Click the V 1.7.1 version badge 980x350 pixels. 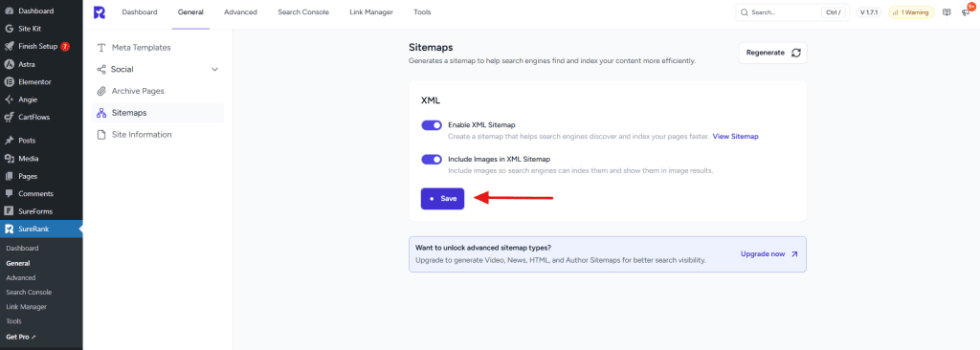point(869,12)
